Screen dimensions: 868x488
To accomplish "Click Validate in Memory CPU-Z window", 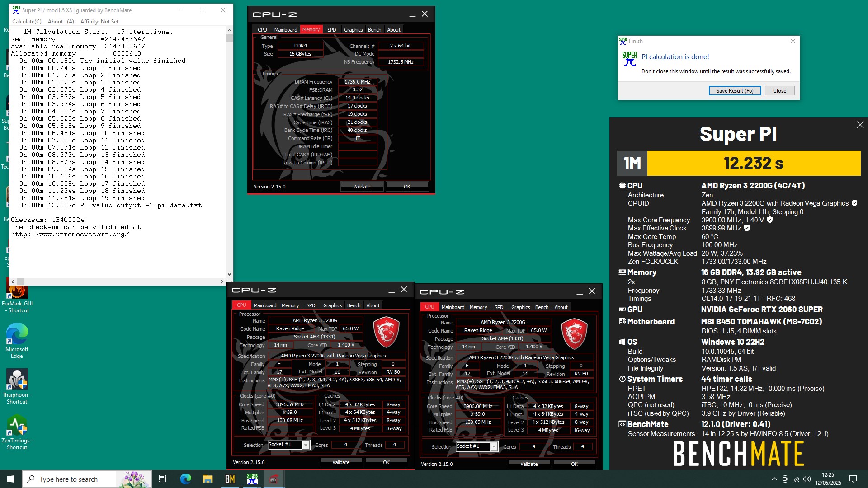I will [362, 186].
